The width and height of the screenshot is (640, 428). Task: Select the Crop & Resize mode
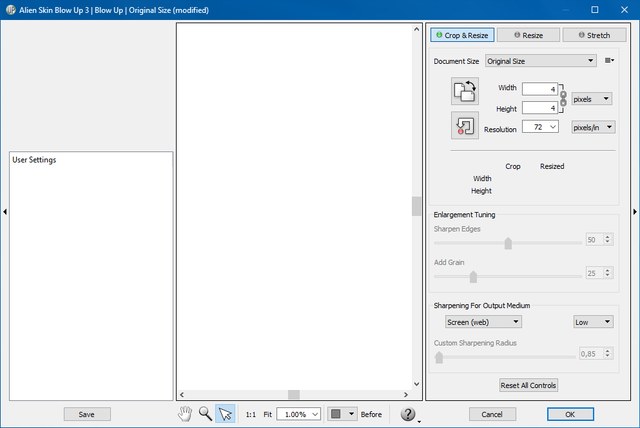coord(462,35)
